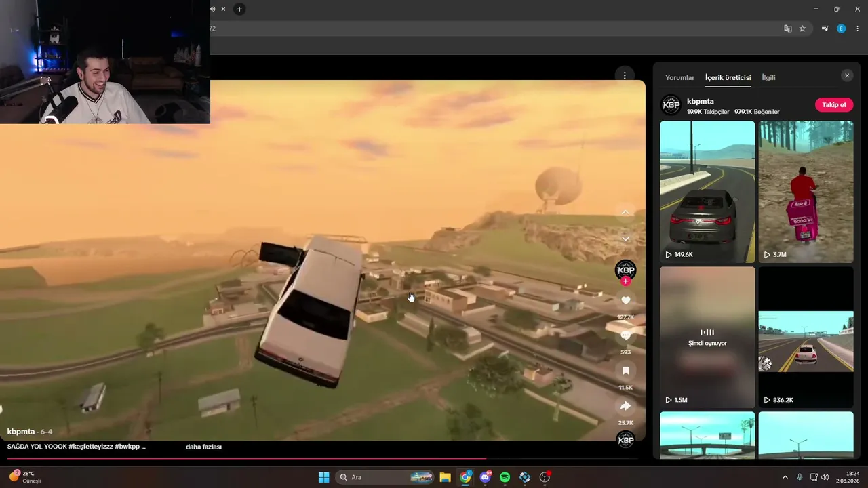Open the KBP creator avatar beside the video
Image resolution: width=868 pixels, height=488 pixels.
click(x=625, y=270)
